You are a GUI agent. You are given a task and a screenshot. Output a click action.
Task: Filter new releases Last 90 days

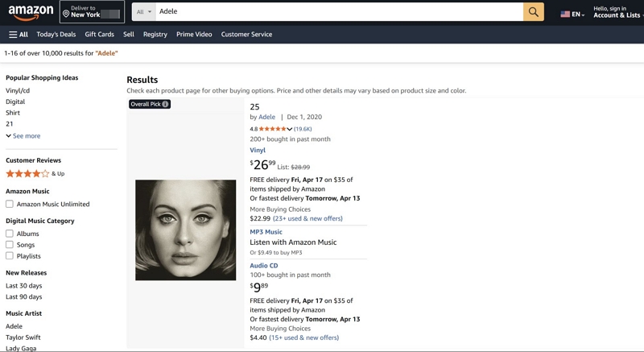24,297
